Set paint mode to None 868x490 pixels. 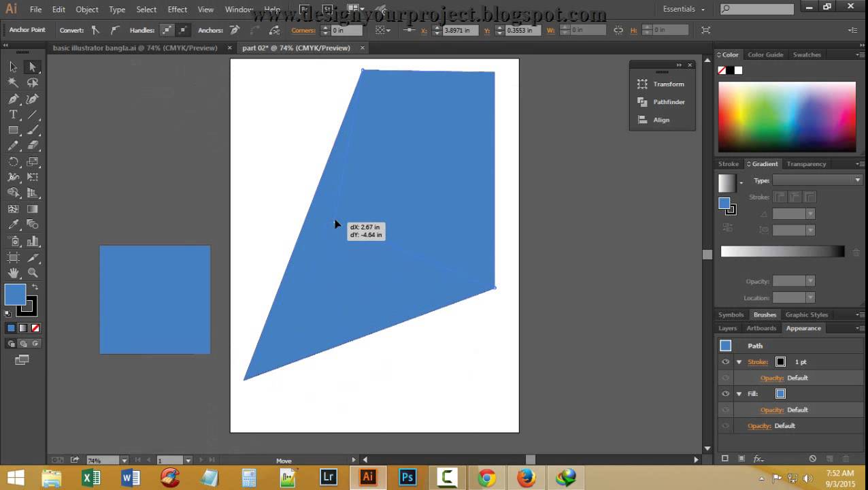(x=35, y=328)
